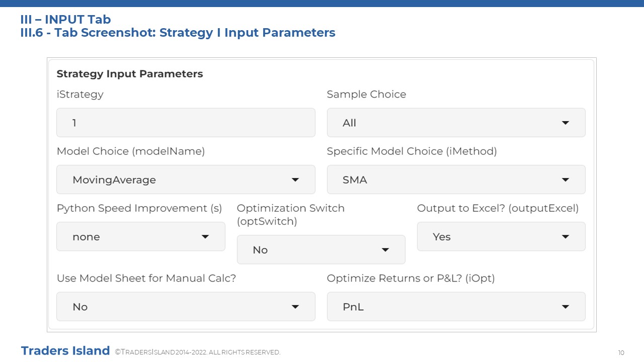Open the Output to Excel dropdown showing Yes

(x=501, y=236)
